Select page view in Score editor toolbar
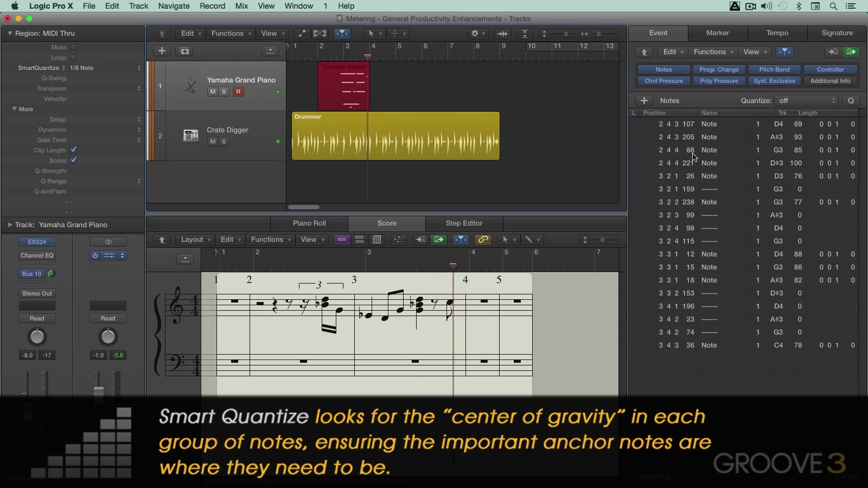Screen dimensions: 868x488 (x=376, y=240)
